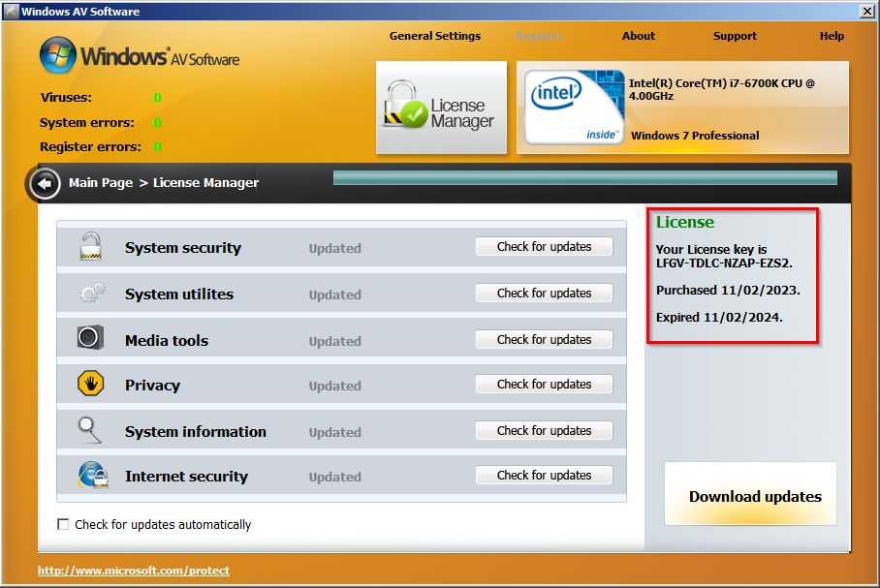The width and height of the screenshot is (880, 588).
Task: Click the Intel Core i7-6700K CPU text
Action: tap(722, 90)
